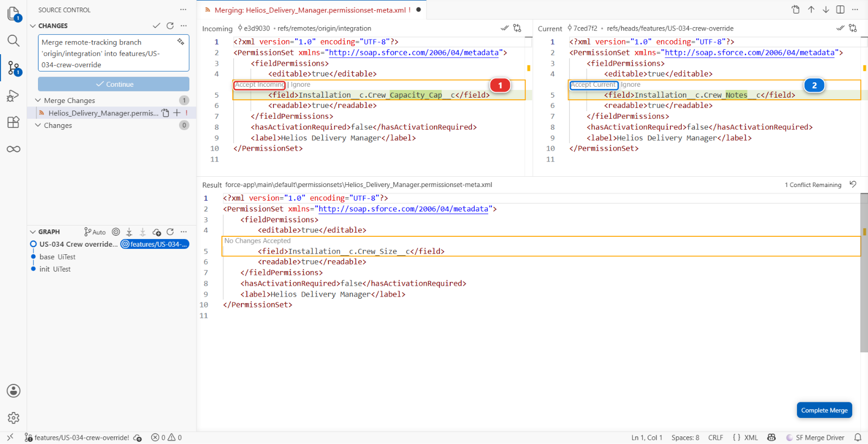The height and width of the screenshot is (444, 868).
Task: Focus the commit message input box
Action: click(x=113, y=53)
